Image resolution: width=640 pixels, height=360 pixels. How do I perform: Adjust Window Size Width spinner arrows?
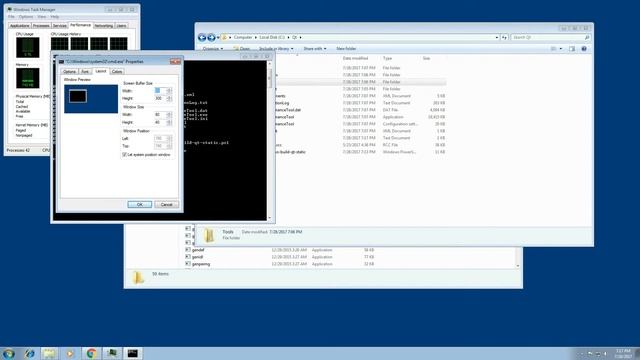[169, 115]
